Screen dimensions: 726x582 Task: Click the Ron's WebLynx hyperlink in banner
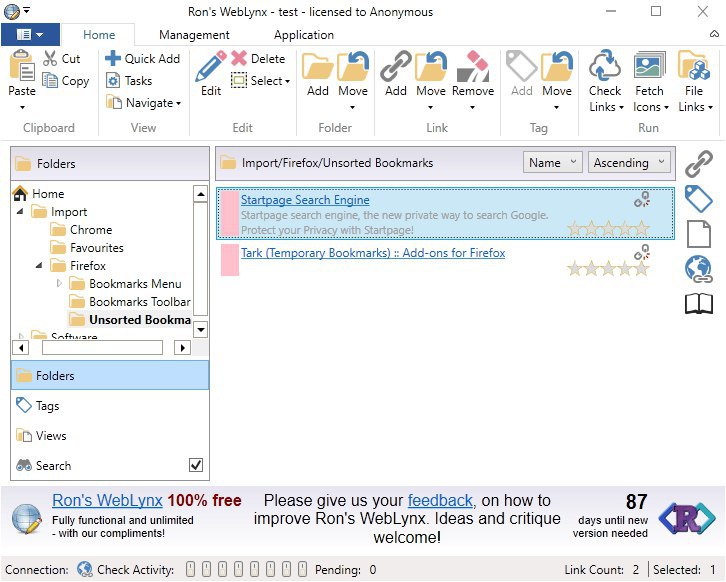(x=107, y=501)
